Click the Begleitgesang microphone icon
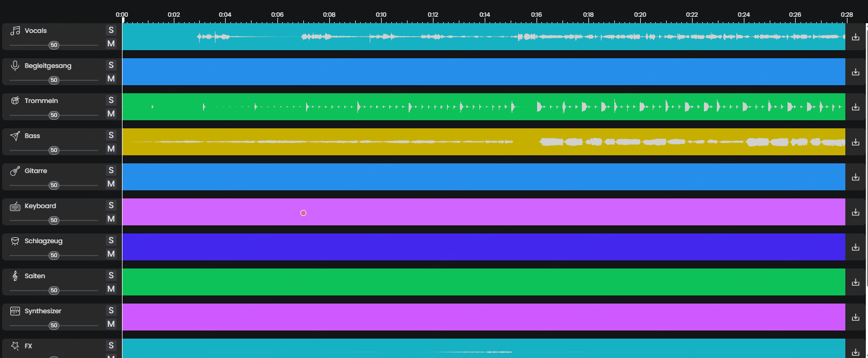 pyautogui.click(x=15, y=66)
